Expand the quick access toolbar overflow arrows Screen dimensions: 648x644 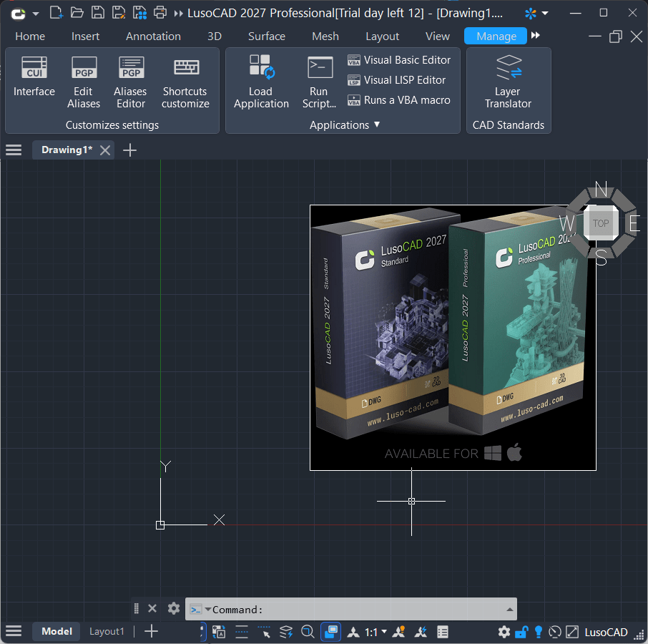click(x=178, y=13)
